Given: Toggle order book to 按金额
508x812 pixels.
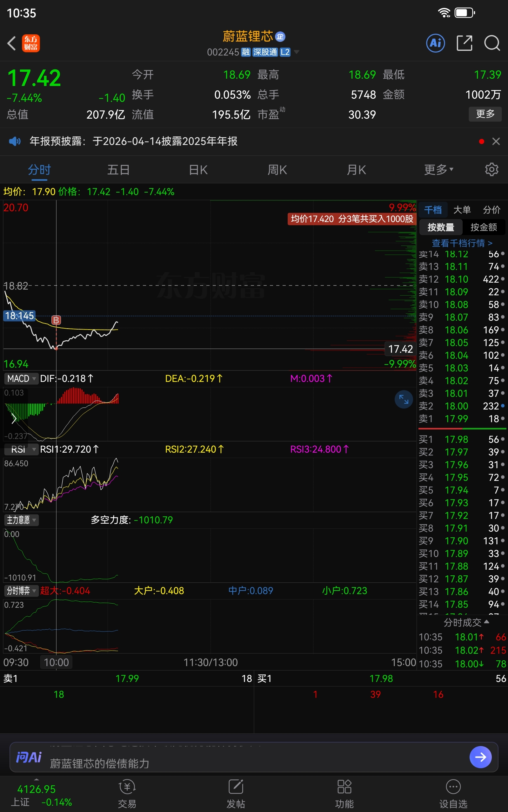Looking at the screenshot, I should [x=484, y=227].
